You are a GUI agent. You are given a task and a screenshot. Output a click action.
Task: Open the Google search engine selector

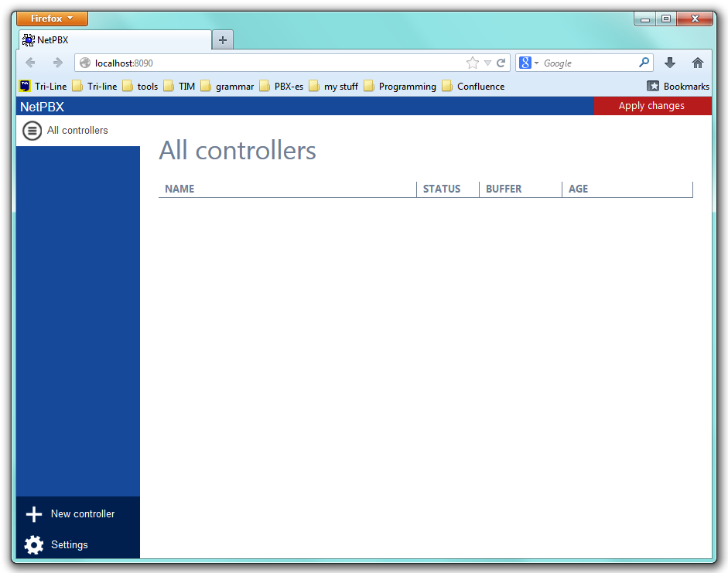tap(528, 63)
